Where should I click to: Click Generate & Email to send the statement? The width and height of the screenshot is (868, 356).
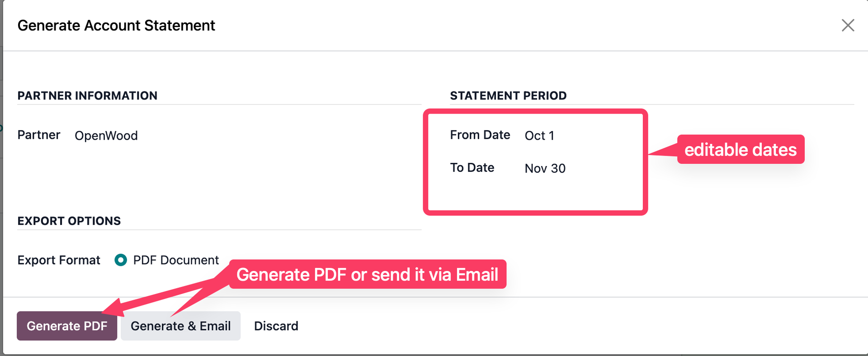(180, 326)
